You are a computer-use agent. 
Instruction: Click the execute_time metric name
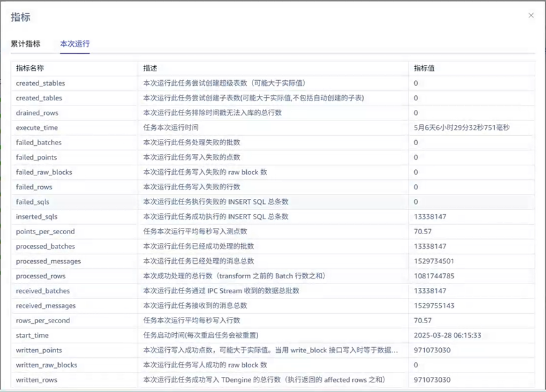(x=37, y=128)
